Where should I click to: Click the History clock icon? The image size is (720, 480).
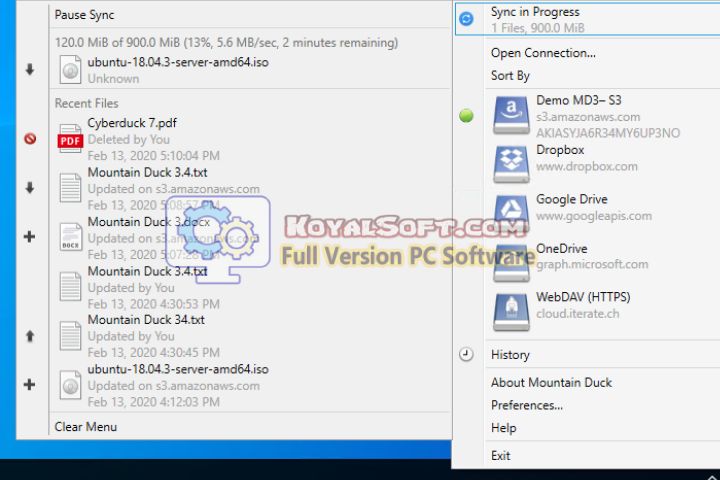point(466,354)
